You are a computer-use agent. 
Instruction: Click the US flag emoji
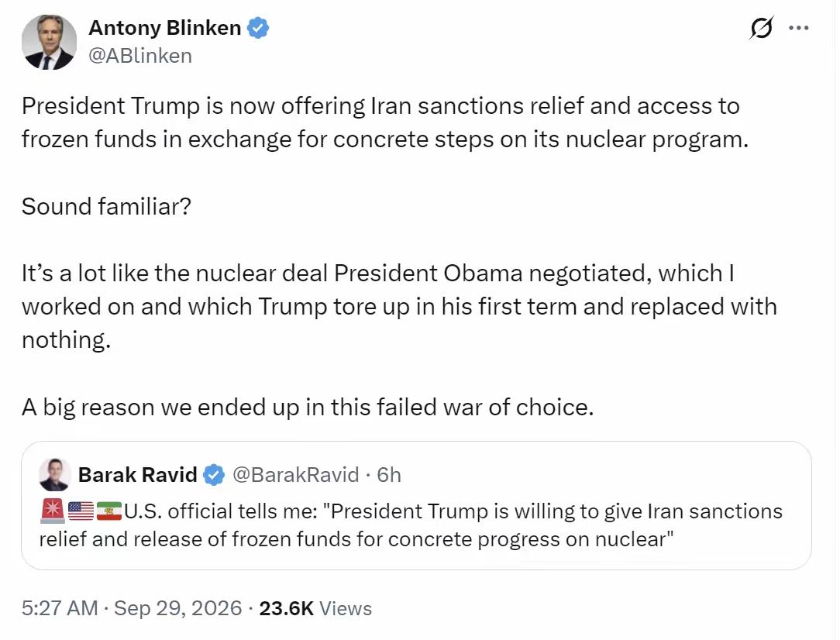(x=81, y=511)
